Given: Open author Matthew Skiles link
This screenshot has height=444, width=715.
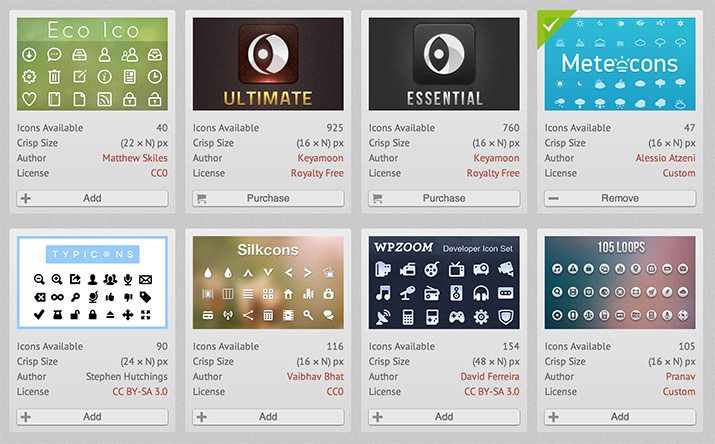Looking at the screenshot, I should click(x=135, y=158).
